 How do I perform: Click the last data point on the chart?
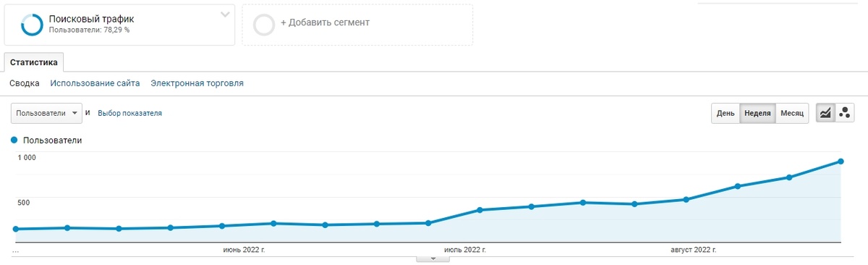click(841, 161)
